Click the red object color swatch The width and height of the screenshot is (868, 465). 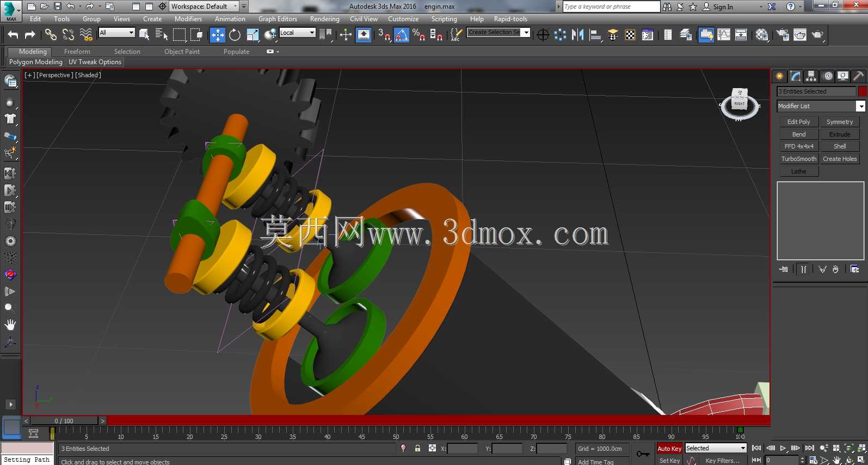[863, 91]
